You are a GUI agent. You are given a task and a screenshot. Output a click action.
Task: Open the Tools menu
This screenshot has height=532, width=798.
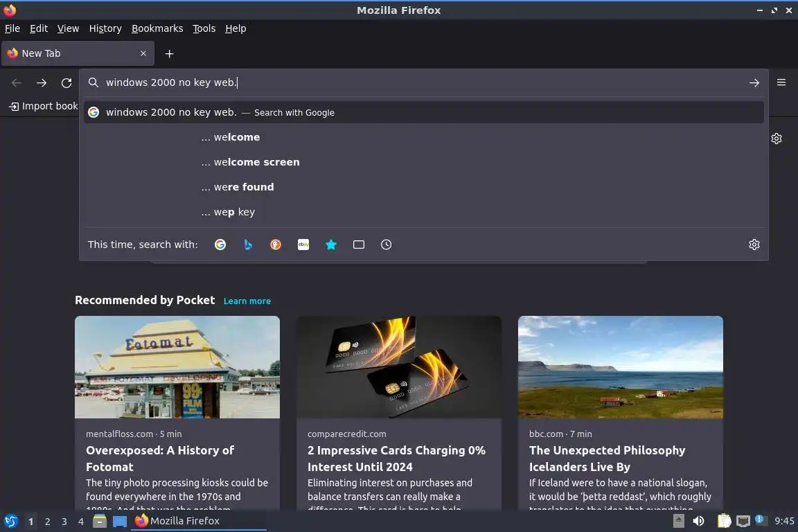point(204,28)
